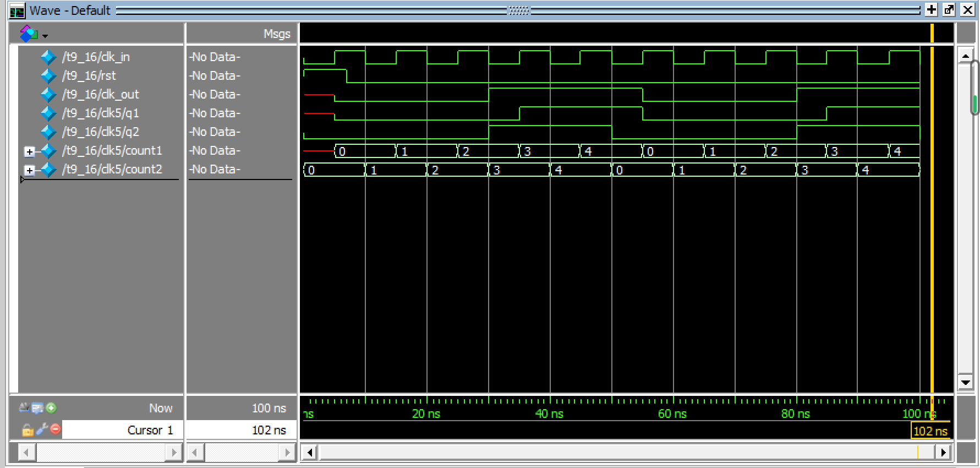The width and height of the screenshot is (980, 468).
Task: Click the -No Data- value for clk_in
Action: [x=215, y=57]
